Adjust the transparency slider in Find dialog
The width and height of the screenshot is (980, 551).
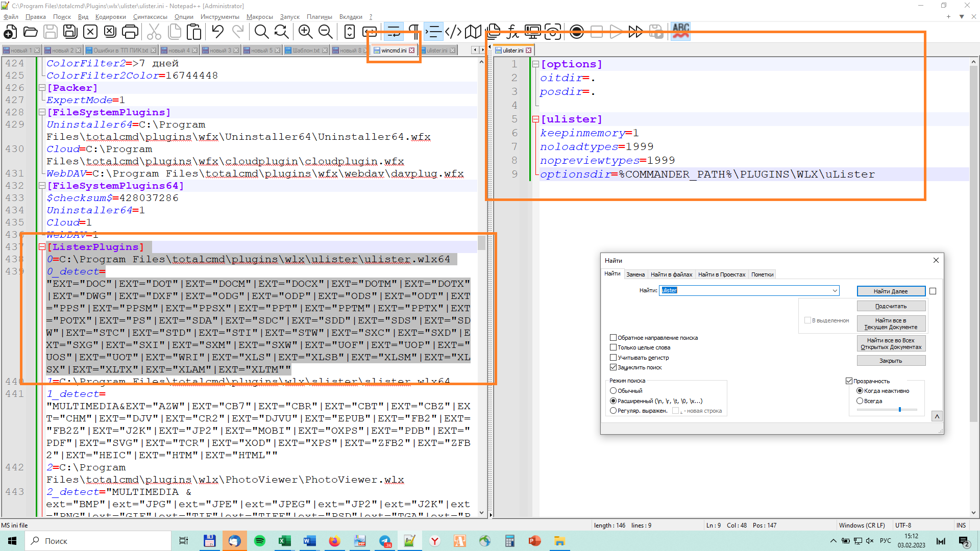tap(899, 410)
